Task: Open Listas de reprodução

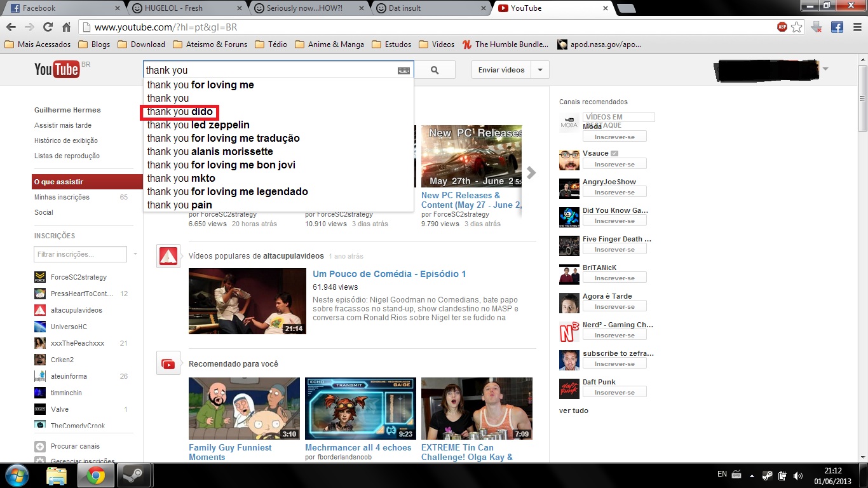Action: pos(67,156)
